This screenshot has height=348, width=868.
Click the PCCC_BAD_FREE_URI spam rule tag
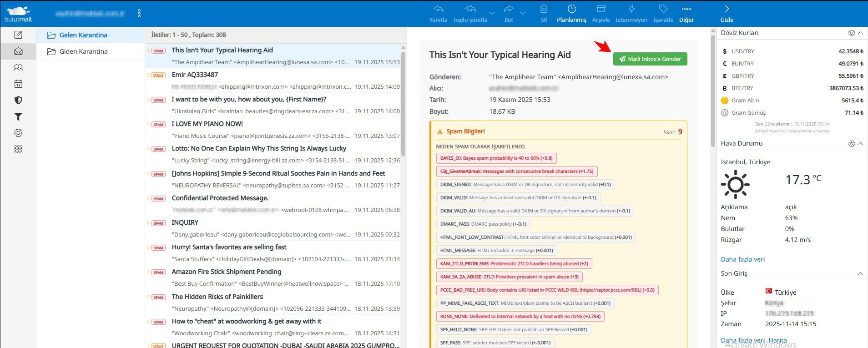point(547,290)
